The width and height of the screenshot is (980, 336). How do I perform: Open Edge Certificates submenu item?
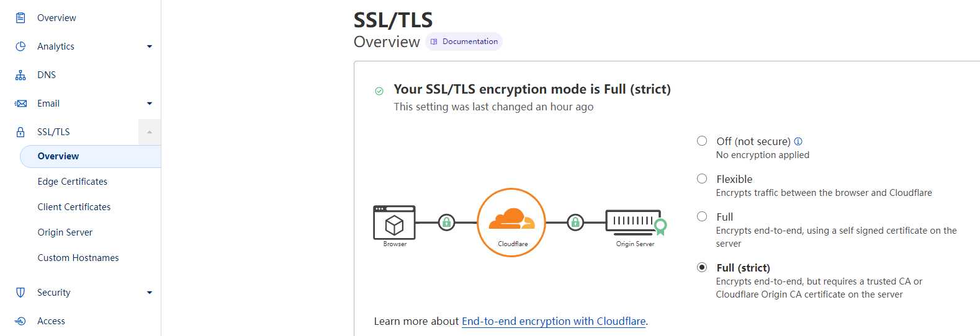pyautogui.click(x=73, y=182)
